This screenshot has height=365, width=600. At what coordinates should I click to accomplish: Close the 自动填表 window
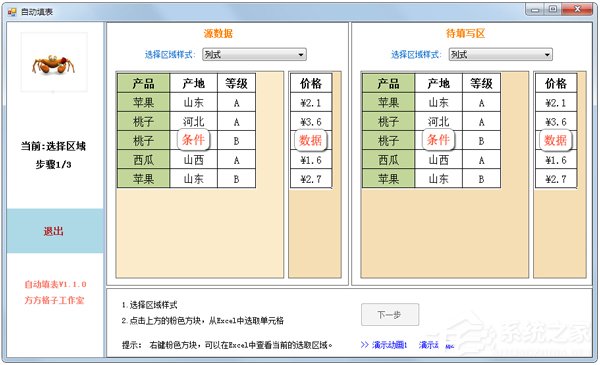tap(577, 10)
